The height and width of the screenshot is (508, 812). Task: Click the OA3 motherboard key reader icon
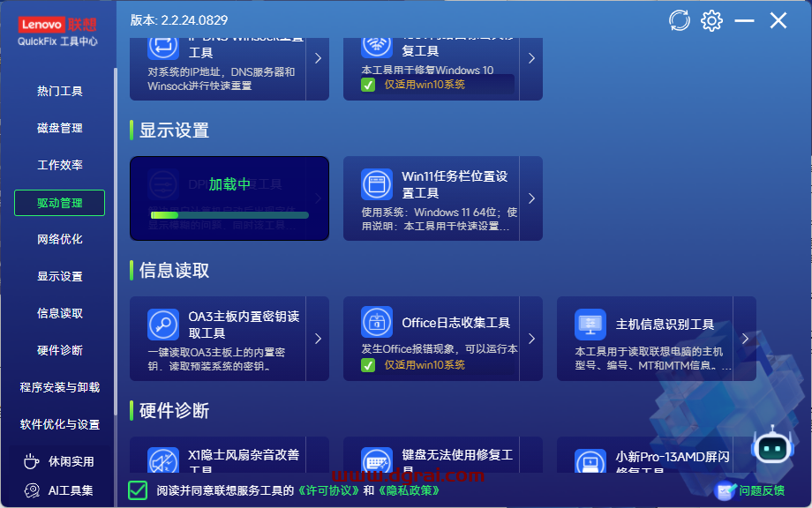163,325
